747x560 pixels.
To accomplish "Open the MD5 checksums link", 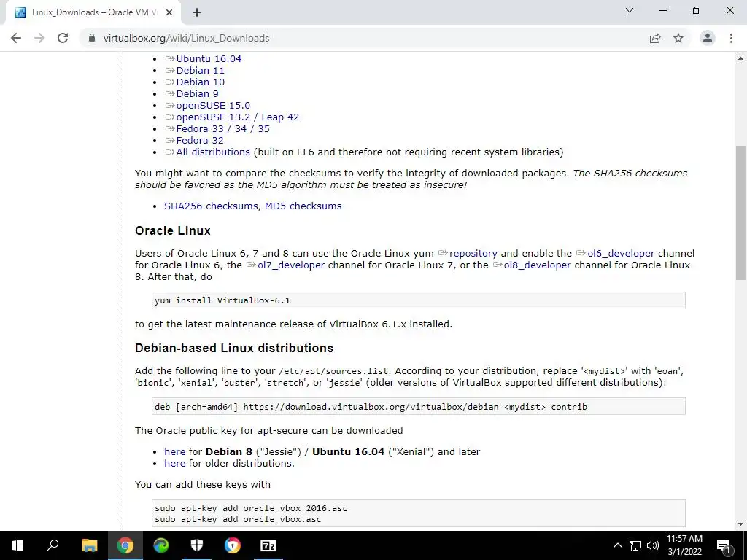I will coord(303,206).
